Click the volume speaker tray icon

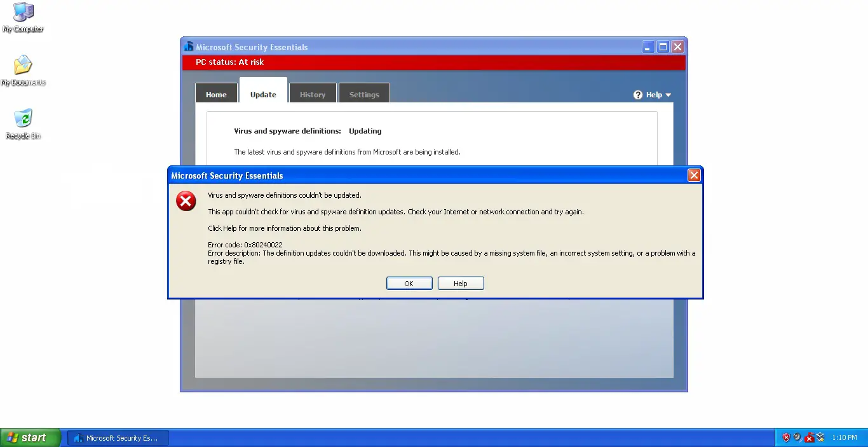797,437
